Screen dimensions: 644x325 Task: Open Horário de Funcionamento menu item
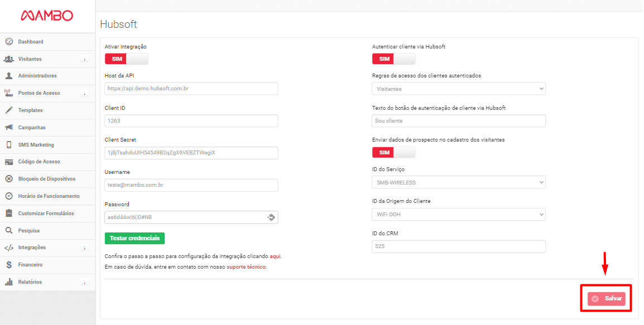pos(47,196)
